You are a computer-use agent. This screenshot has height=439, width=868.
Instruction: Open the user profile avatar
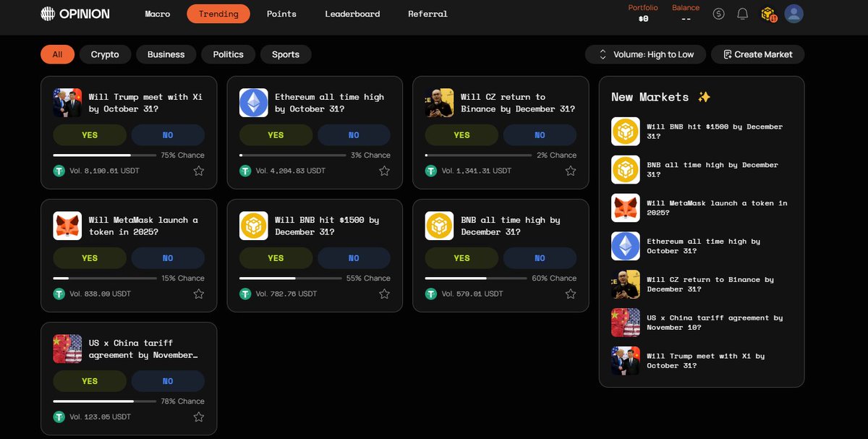(x=794, y=14)
